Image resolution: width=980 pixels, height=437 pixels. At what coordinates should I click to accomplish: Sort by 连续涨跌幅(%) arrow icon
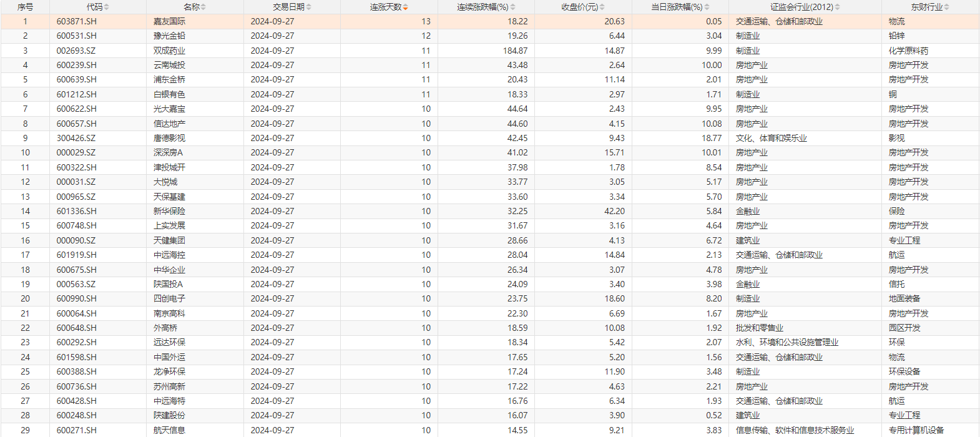[512, 7]
